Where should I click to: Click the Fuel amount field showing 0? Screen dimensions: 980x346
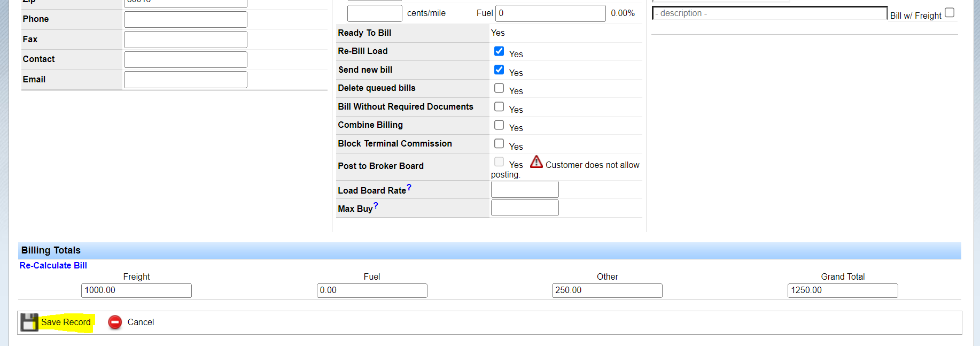coord(551,13)
